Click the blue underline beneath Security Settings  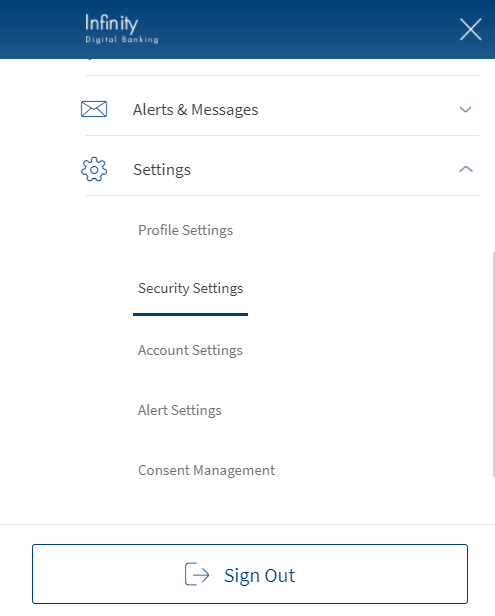(x=191, y=314)
